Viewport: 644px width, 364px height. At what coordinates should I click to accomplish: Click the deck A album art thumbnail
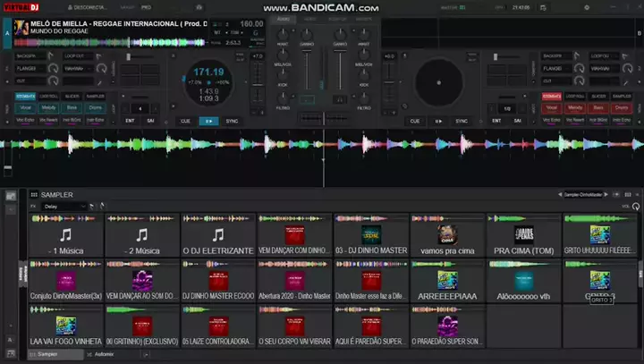pos(21,28)
